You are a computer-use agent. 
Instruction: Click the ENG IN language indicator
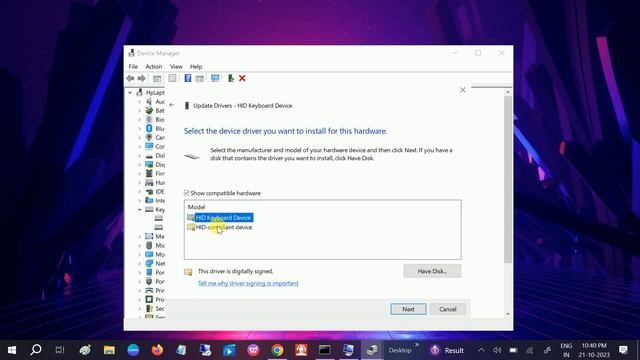pyautogui.click(x=566, y=350)
